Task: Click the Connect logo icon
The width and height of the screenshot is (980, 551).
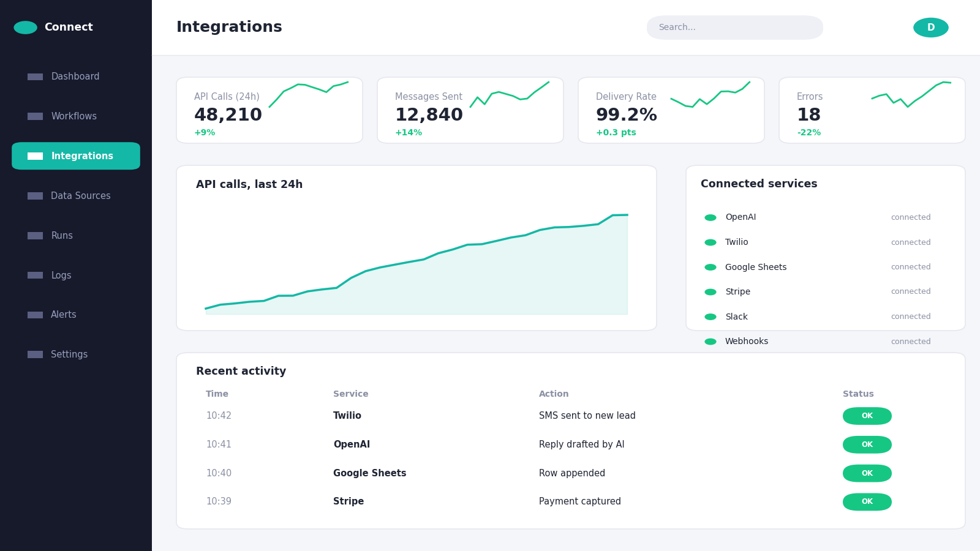Action: click(x=26, y=28)
